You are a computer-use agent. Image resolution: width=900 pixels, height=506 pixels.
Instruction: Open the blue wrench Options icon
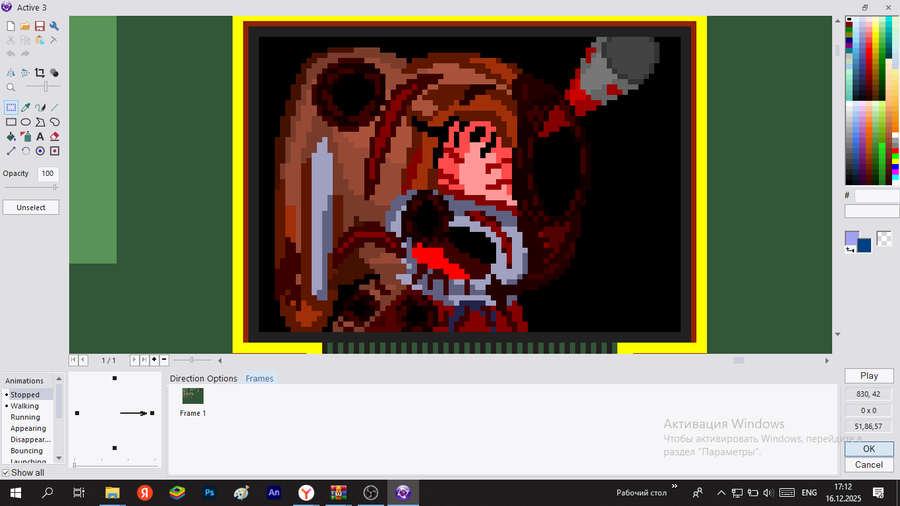[x=54, y=26]
